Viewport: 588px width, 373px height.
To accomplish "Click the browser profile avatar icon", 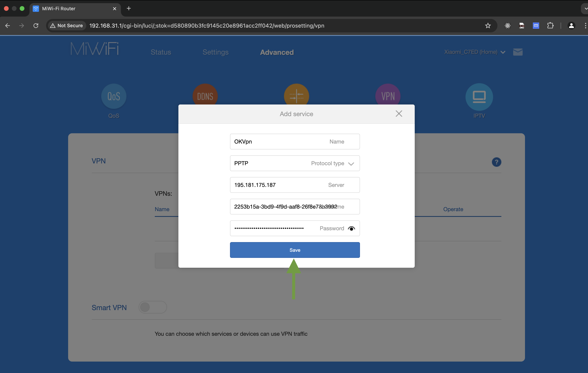I will tap(571, 26).
